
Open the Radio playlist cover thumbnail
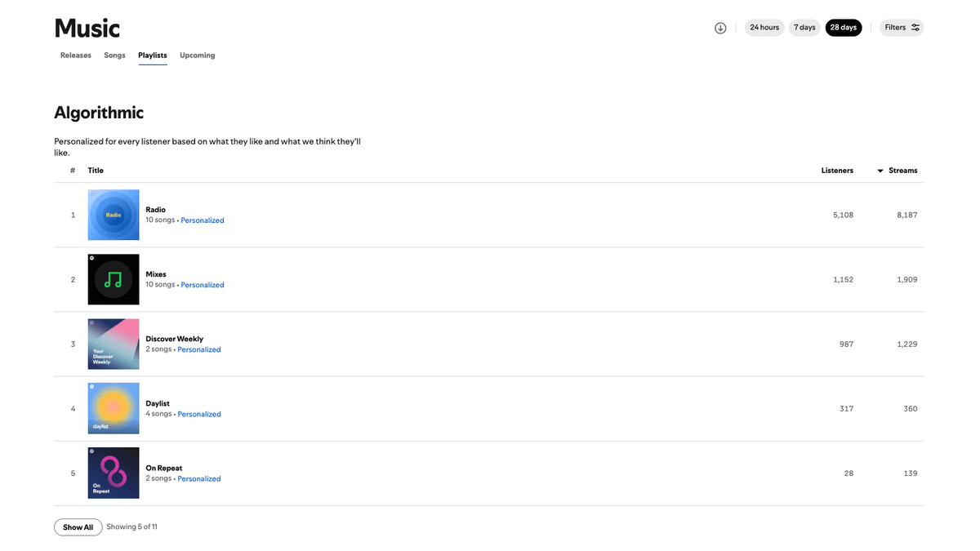(x=114, y=215)
